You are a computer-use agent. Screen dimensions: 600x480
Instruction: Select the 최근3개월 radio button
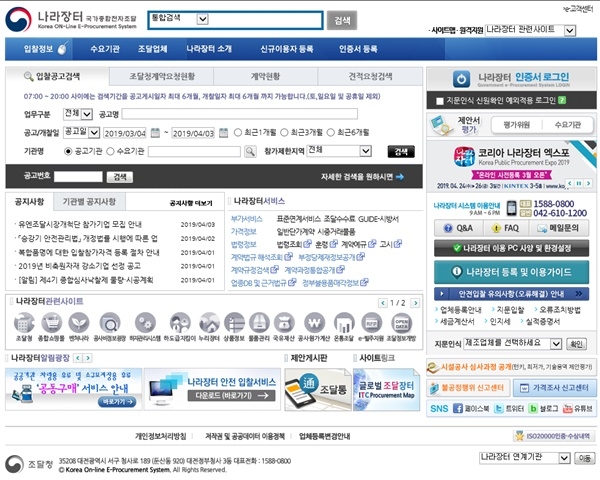click(x=284, y=132)
